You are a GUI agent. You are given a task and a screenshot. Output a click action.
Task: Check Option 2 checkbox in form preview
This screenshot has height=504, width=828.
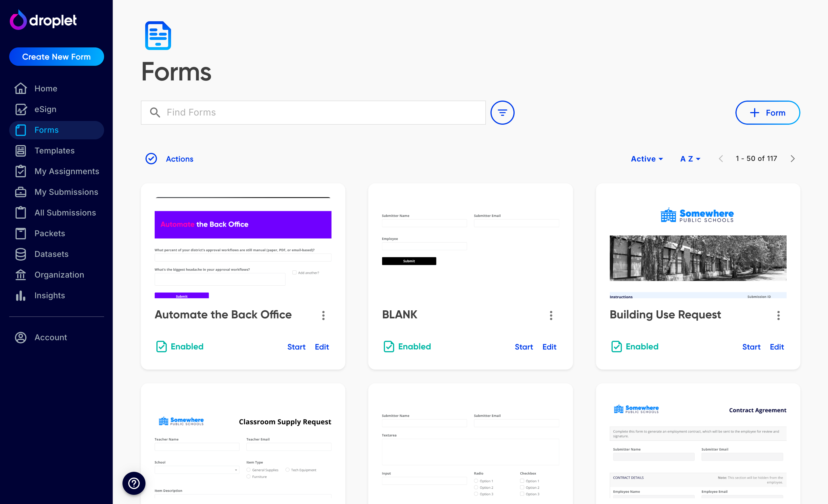(x=522, y=487)
